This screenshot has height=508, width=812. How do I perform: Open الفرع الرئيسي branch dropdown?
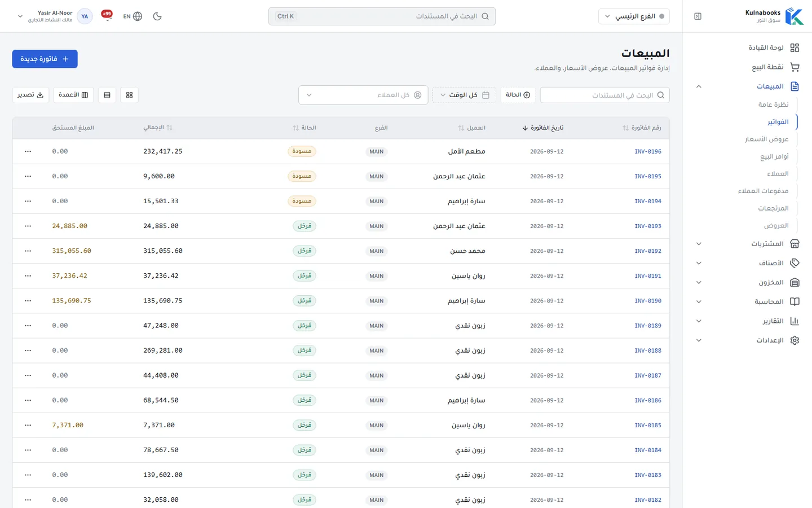pos(634,16)
